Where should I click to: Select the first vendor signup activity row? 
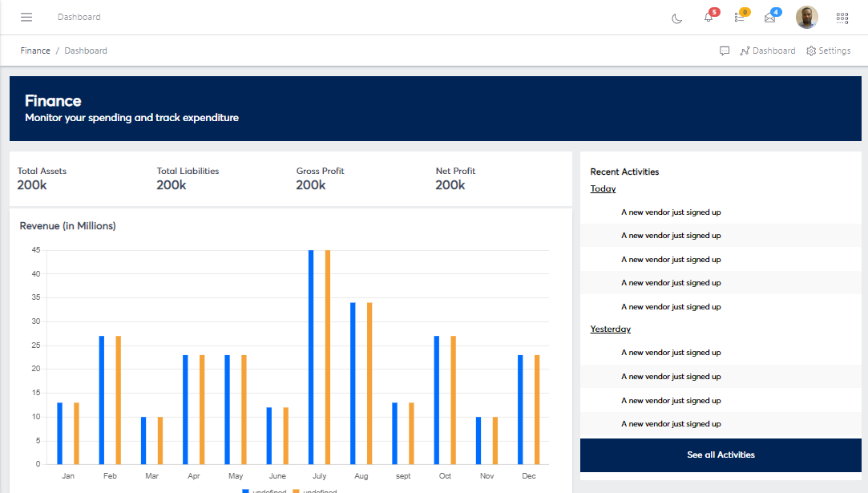point(671,212)
